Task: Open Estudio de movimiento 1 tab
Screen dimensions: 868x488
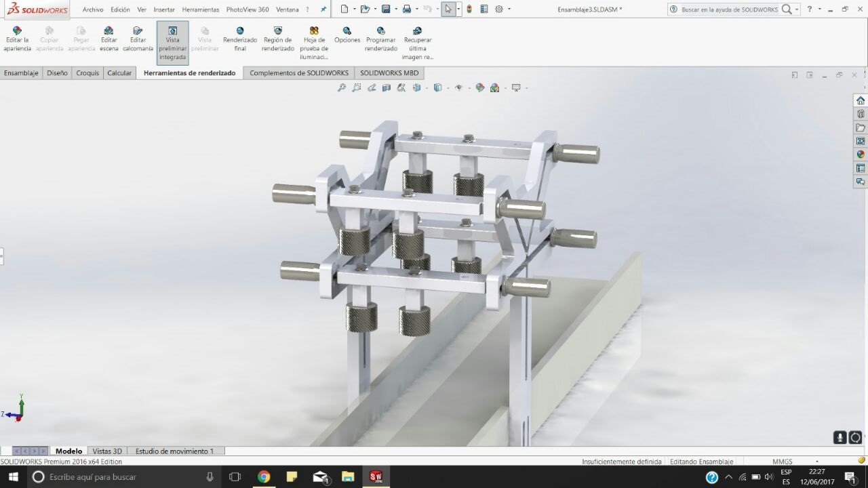Action: click(174, 451)
